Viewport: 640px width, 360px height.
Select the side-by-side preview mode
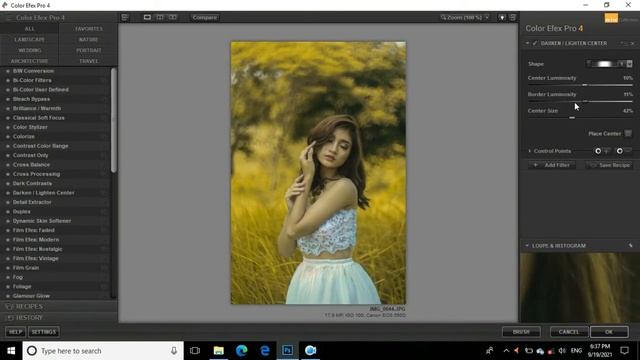[x=173, y=18]
